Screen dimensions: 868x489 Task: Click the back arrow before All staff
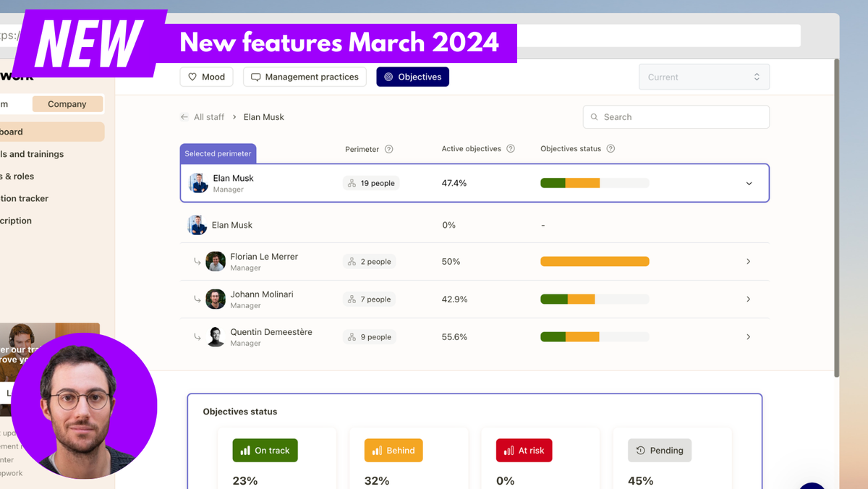point(184,116)
